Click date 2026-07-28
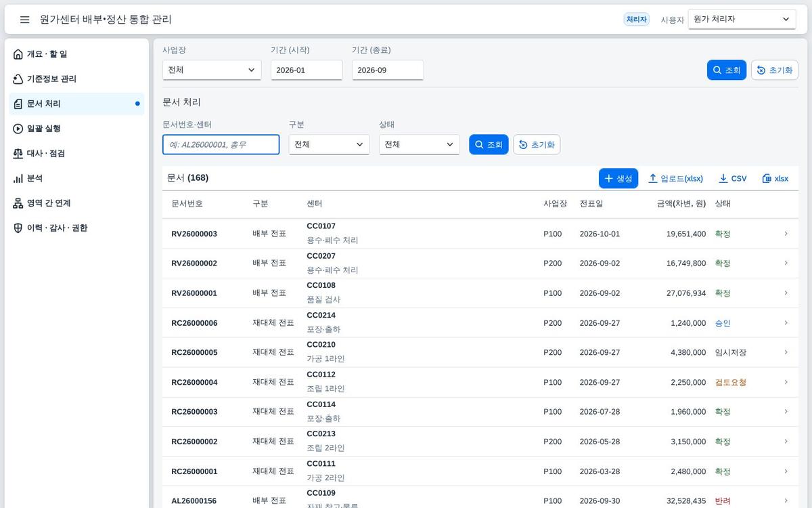 pos(600,412)
